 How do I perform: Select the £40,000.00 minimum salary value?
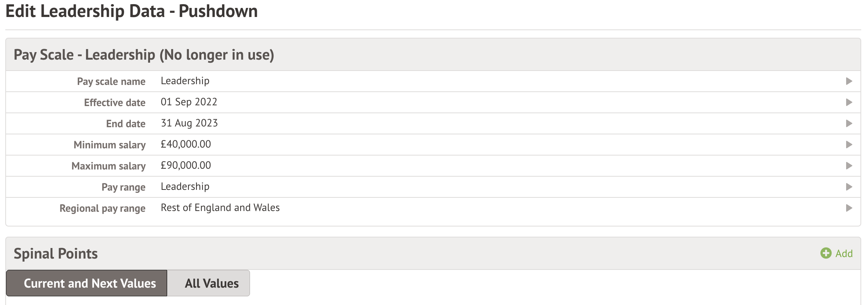click(186, 144)
